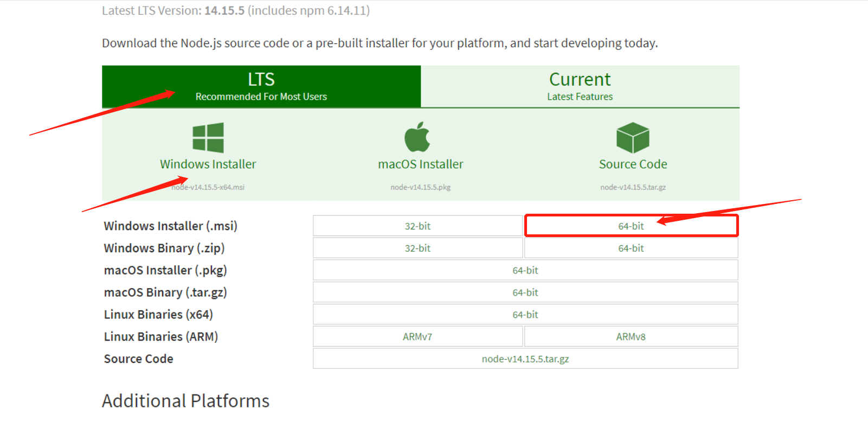
Task: Click the Latest LTS Version 14.15.5 text
Action: (x=236, y=10)
